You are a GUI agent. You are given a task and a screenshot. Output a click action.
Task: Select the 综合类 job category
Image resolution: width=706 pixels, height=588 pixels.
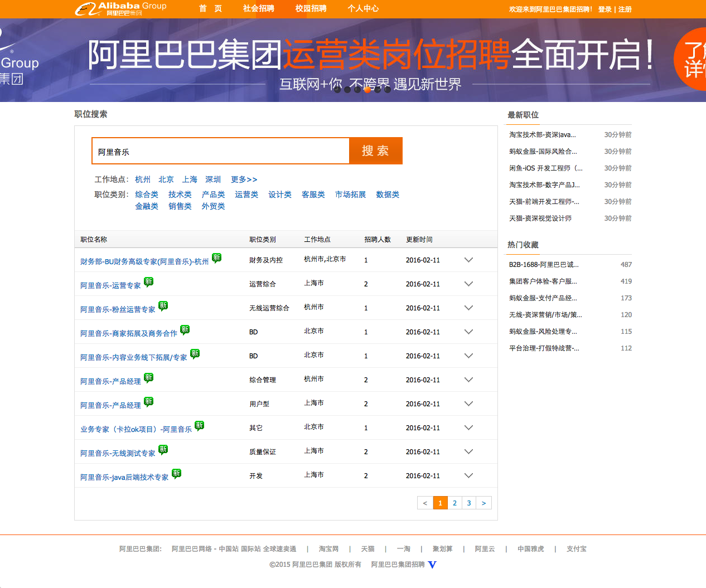[147, 195]
